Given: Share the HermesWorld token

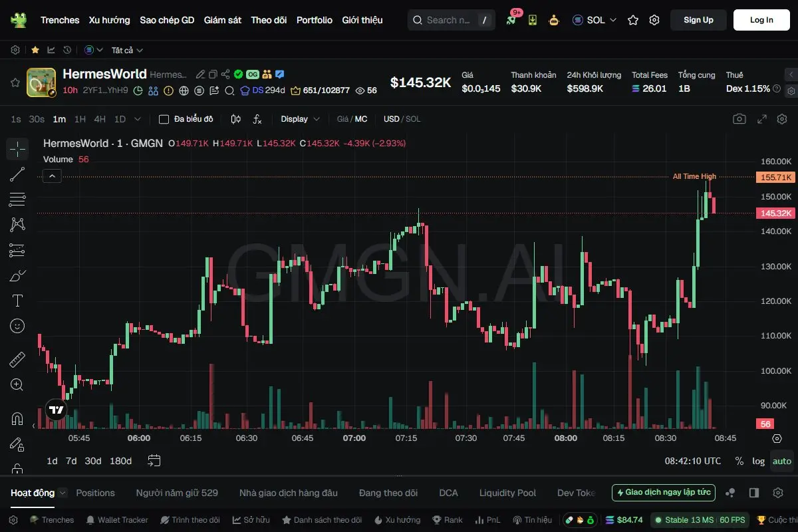Looking at the screenshot, I should coord(225,74).
